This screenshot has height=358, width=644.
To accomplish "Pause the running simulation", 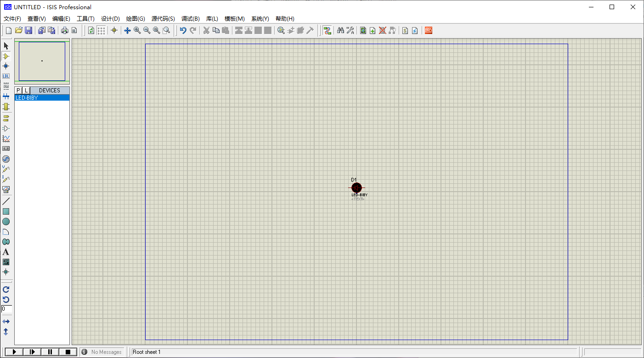I will [50, 352].
